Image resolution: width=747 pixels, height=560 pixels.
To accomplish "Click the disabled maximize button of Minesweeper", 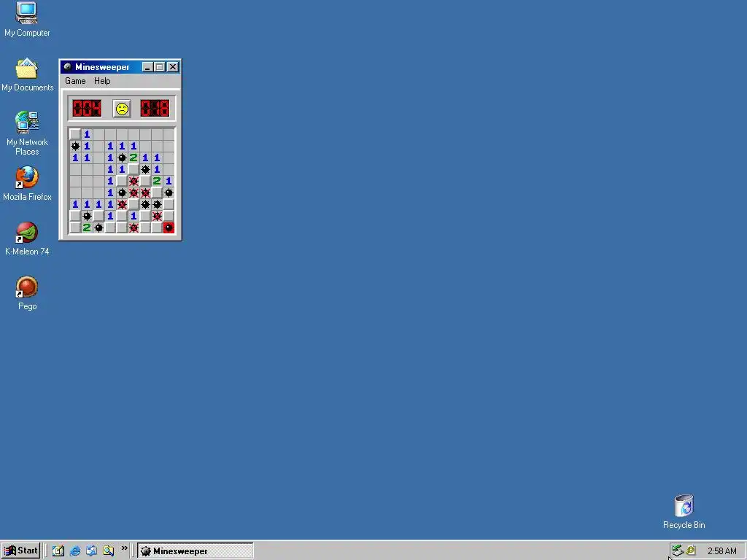I will coord(160,67).
